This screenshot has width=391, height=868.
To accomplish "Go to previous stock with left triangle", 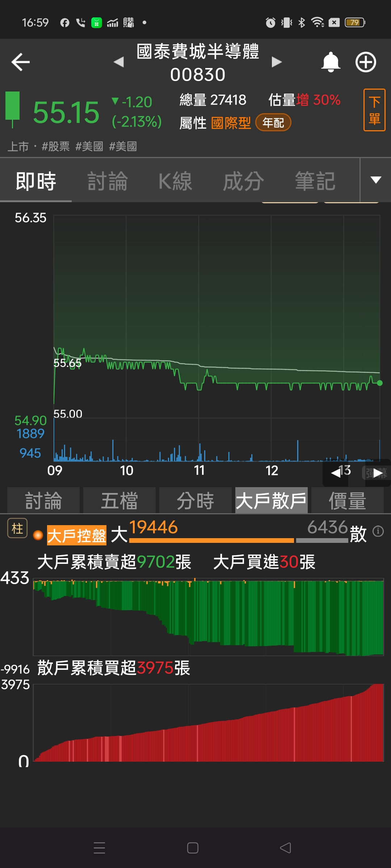I will click(119, 62).
